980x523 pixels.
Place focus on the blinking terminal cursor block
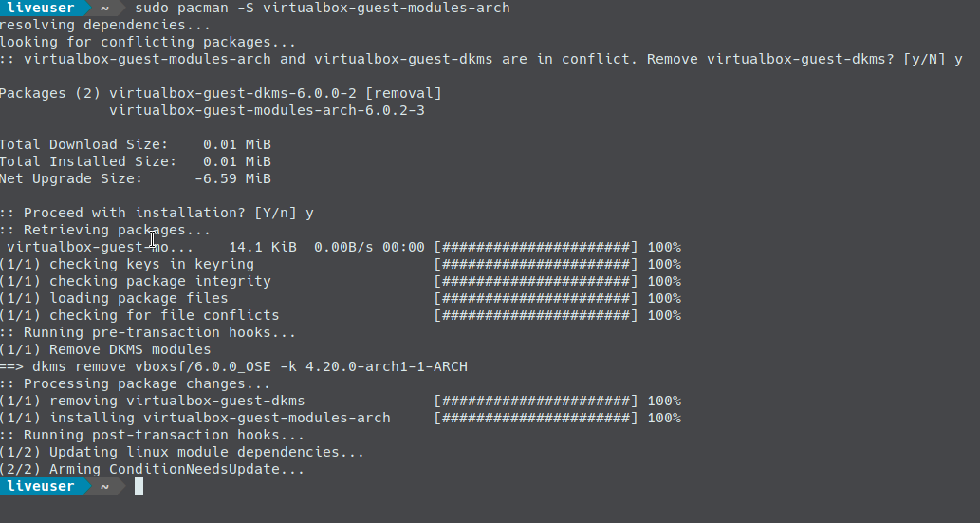(x=139, y=486)
